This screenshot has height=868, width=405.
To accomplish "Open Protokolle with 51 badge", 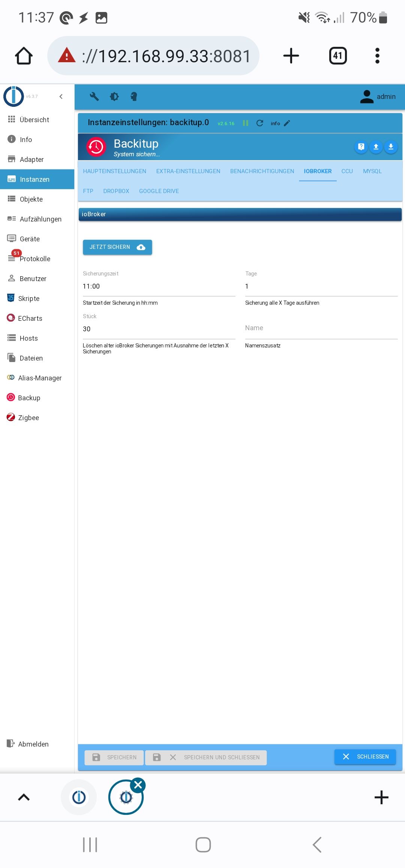I will click(37, 259).
